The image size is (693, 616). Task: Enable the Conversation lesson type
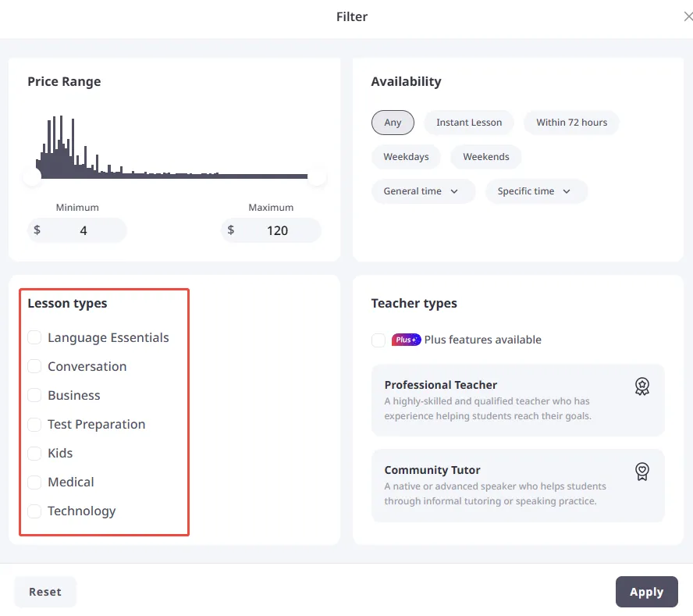34,366
